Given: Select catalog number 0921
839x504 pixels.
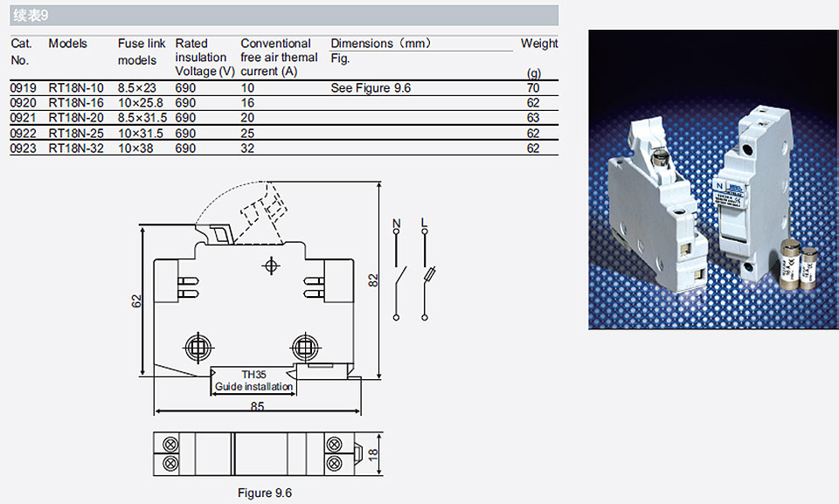Looking at the screenshot, I should pos(24,118).
